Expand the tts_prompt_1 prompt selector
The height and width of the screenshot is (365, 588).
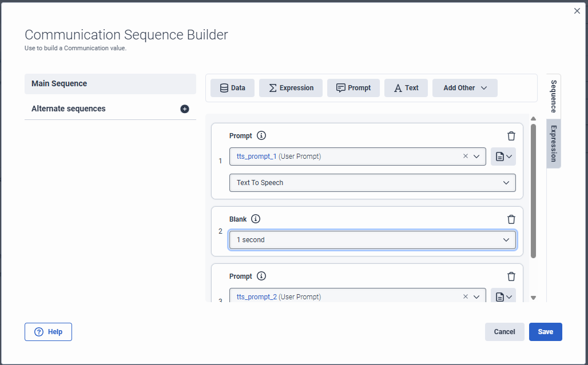click(x=476, y=156)
